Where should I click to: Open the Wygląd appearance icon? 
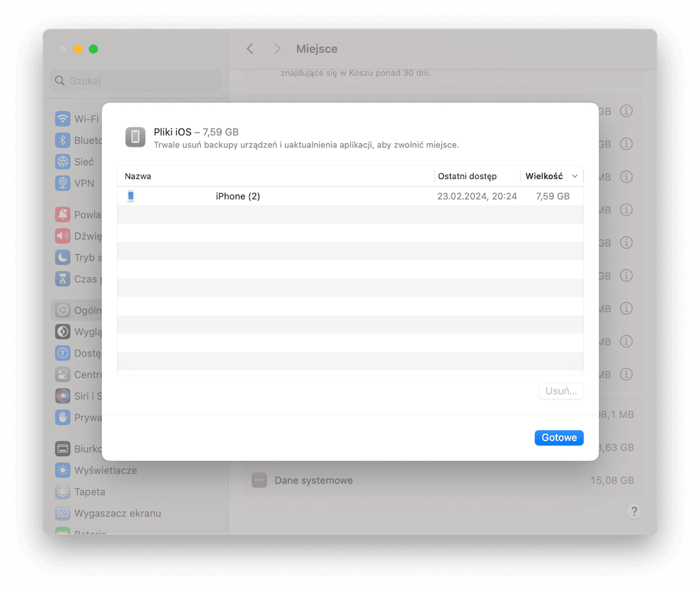pos(63,332)
